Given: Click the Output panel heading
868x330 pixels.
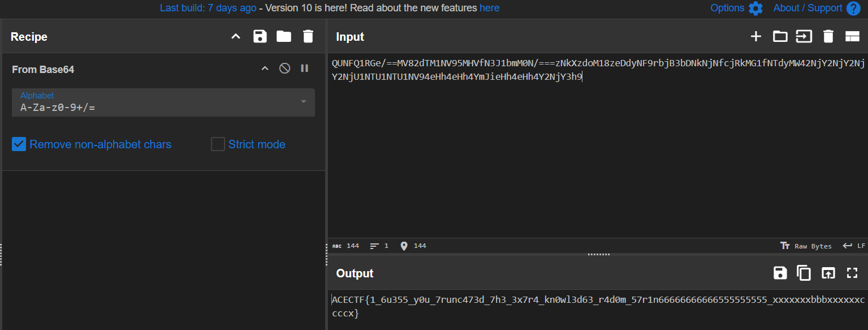Looking at the screenshot, I should 355,273.
